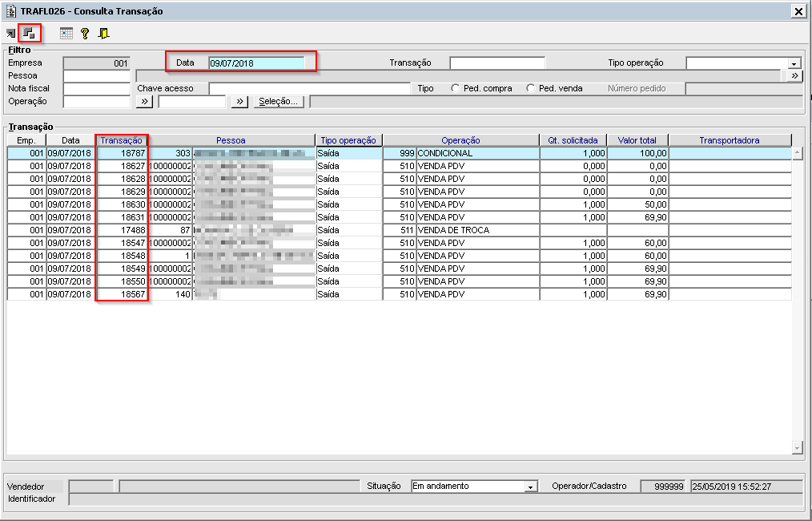Select transaction cell 18549
The image size is (812, 521).
pos(122,269)
